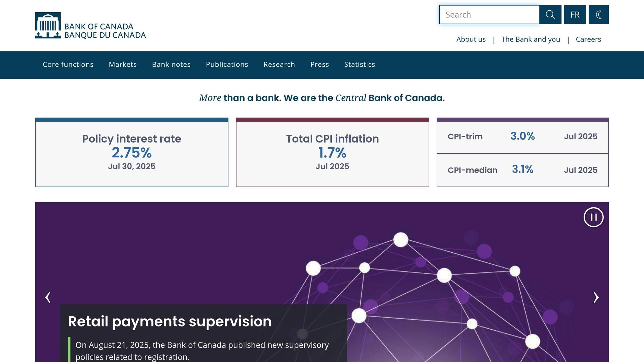
Task: Visit the About us link
Action: (471, 39)
